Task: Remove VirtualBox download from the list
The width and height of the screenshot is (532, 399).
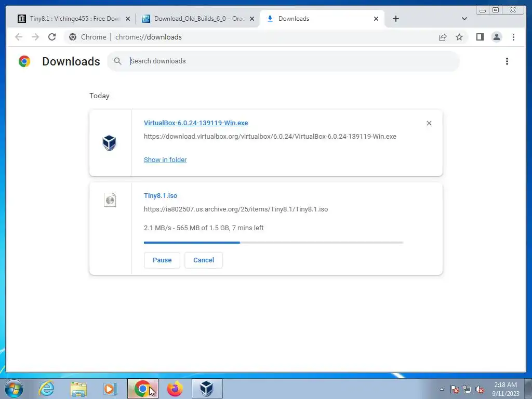Action: (x=429, y=123)
